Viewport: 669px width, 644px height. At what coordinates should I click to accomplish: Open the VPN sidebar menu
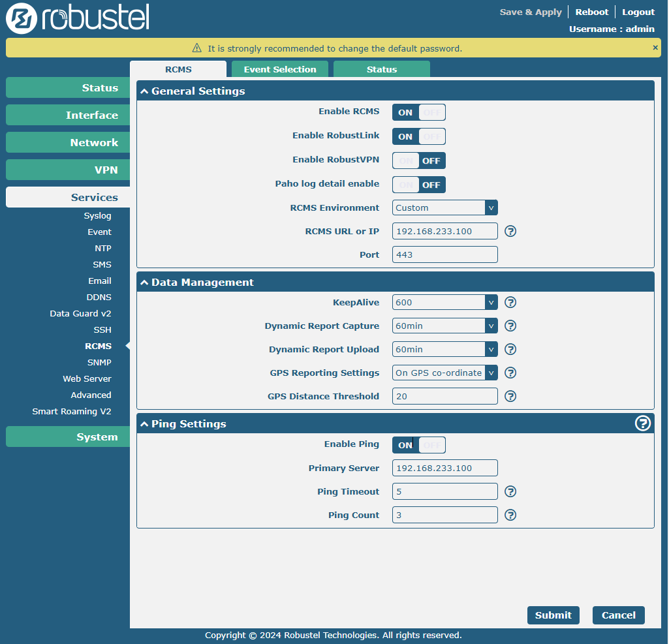click(68, 170)
